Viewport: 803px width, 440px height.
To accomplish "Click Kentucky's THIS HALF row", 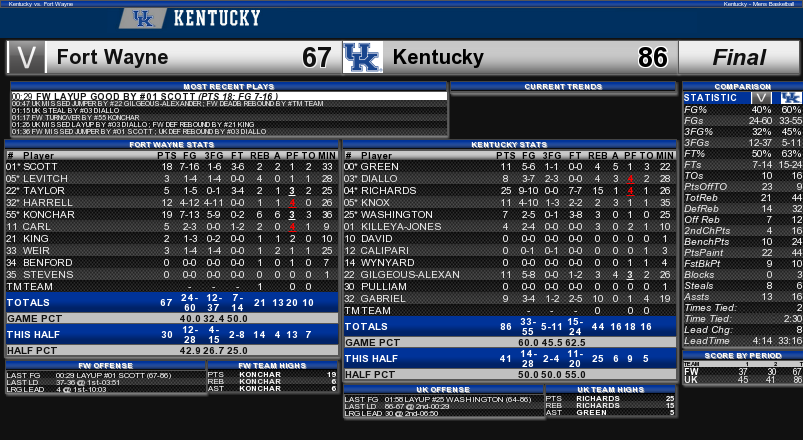I will pos(510,358).
